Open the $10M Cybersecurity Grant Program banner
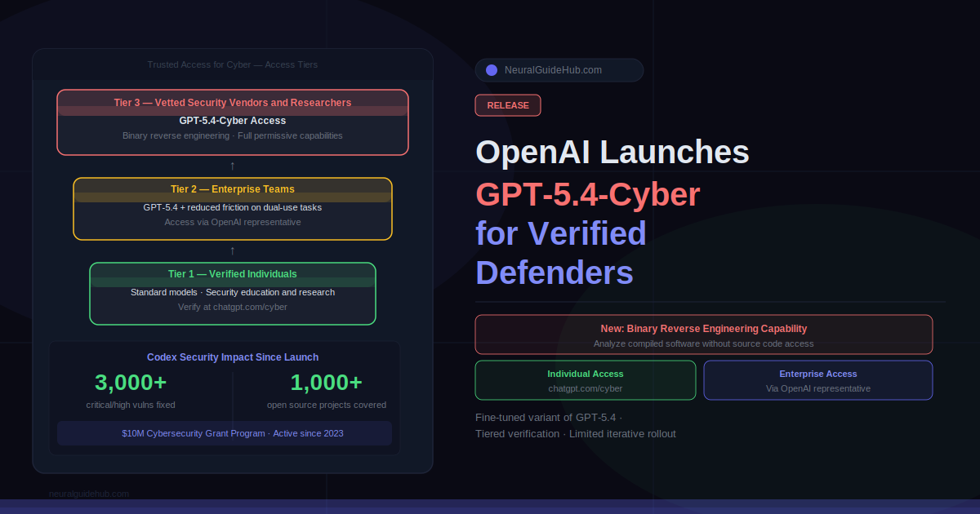This screenshot has height=514, width=980. coord(225,433)
